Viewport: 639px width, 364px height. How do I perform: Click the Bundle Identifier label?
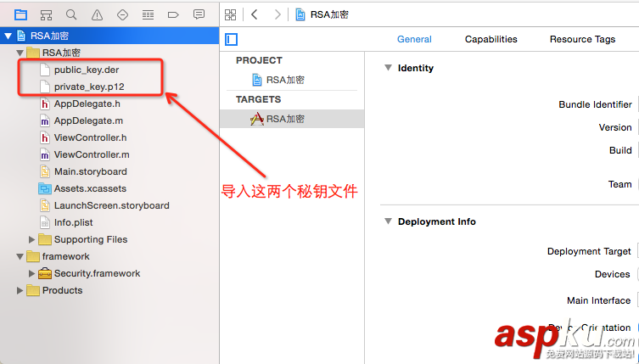coord(595,104)
